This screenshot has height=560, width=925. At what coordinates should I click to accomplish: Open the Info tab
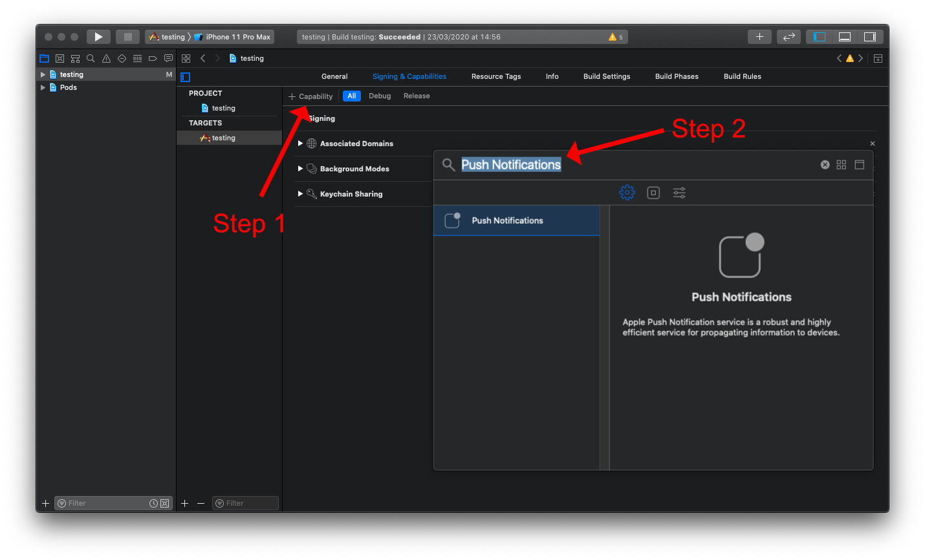[552, 76]
